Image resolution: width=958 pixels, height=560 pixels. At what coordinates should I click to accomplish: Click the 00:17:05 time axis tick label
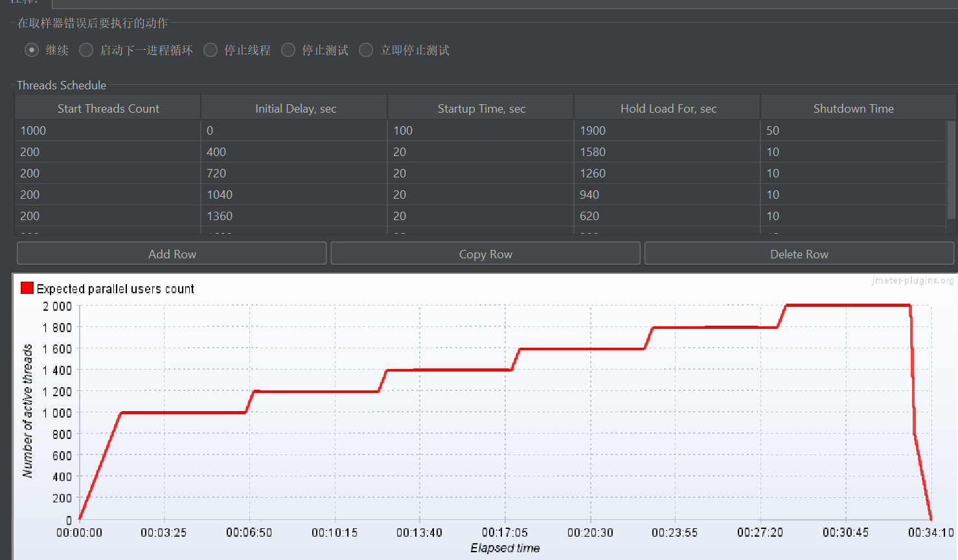click(x=505, y=532)
